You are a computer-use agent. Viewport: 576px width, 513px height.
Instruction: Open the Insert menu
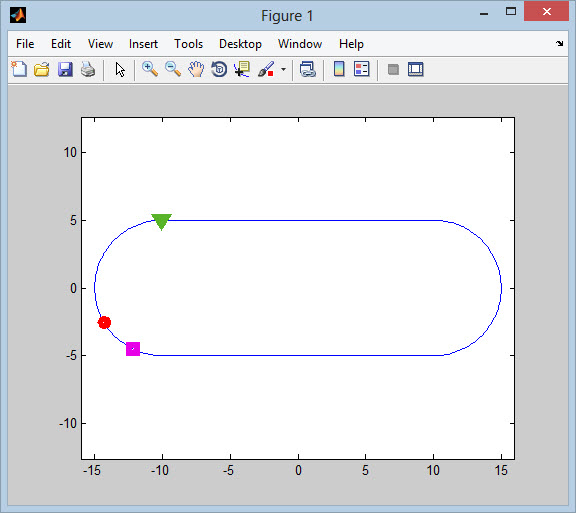(143, 44)
